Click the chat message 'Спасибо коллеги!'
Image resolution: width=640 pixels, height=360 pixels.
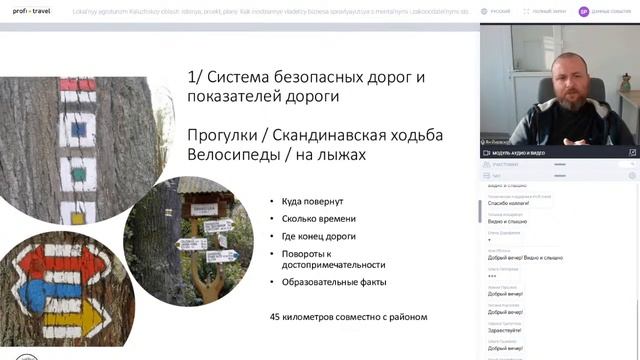[x=508, y=203]
